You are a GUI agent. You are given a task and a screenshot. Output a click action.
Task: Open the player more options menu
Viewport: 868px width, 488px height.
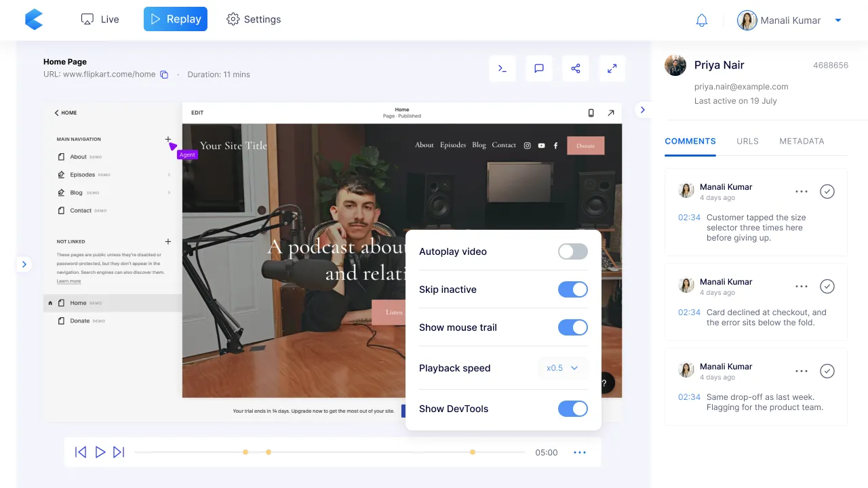point(580,453)
